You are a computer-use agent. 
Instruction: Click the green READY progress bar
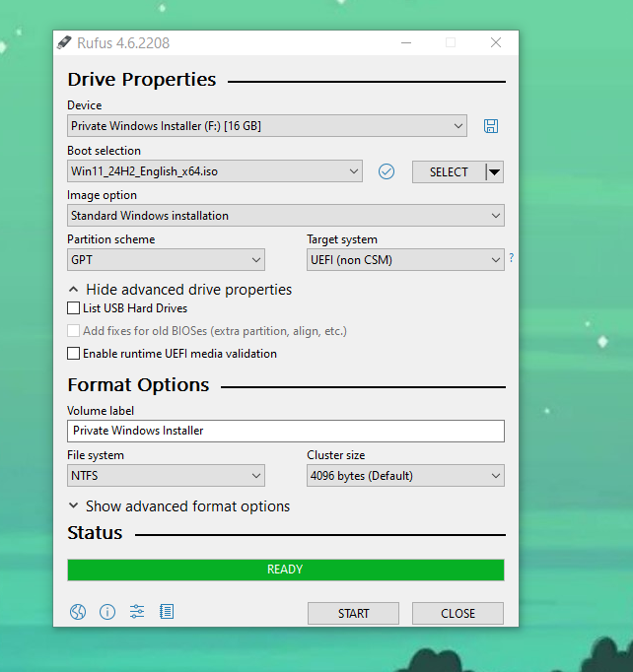coord(286,570)
